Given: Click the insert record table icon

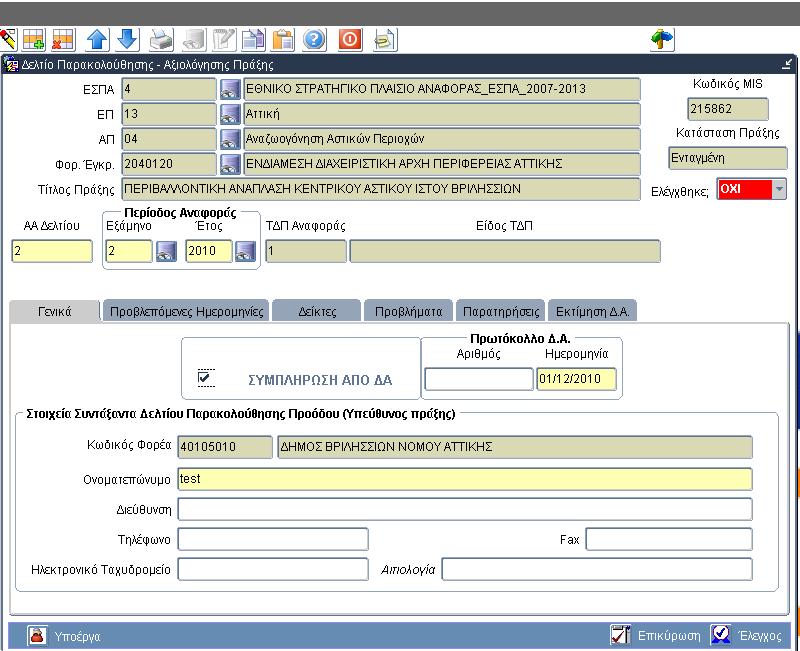Looking at the screenshot, I should tap(34, 39).
